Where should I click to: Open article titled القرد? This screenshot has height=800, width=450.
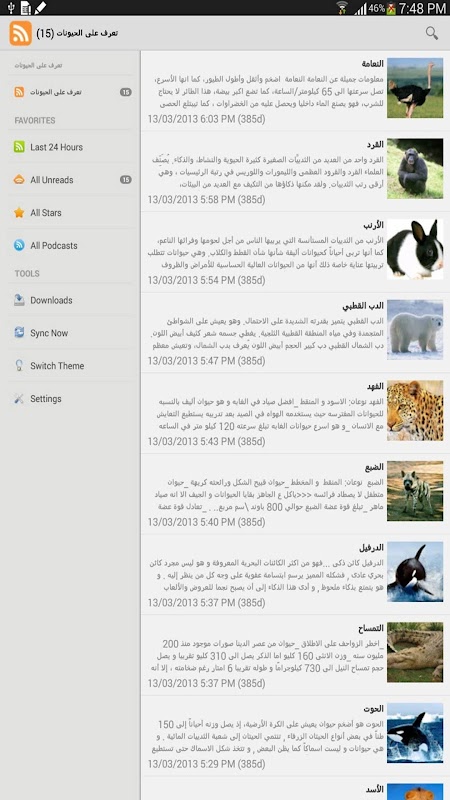[x=375, y=144]
